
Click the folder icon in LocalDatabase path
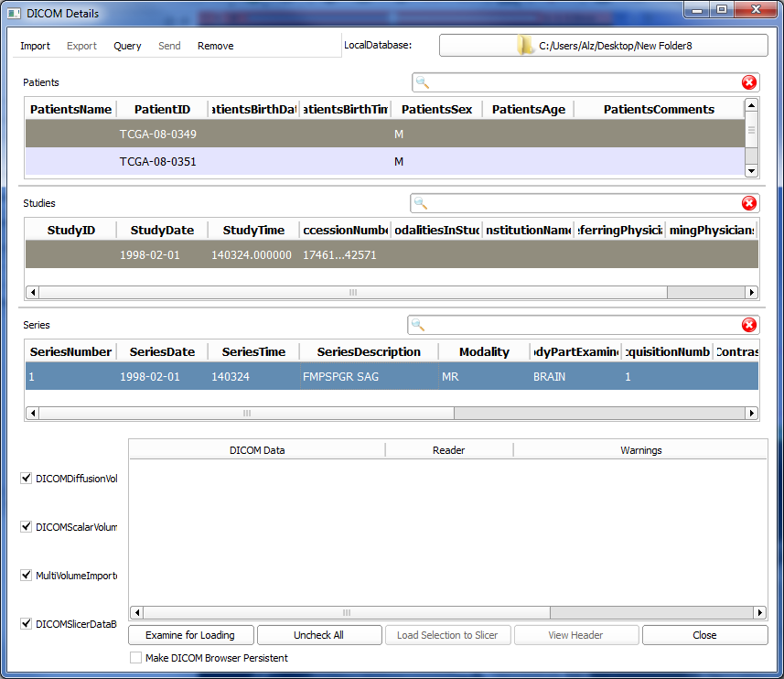pos(525,46)
